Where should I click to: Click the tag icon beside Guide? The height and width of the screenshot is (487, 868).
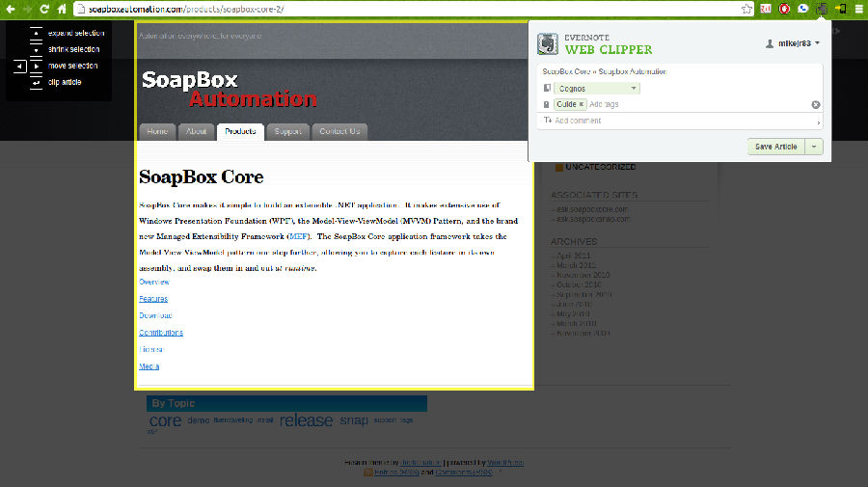[x=547, y=104]
